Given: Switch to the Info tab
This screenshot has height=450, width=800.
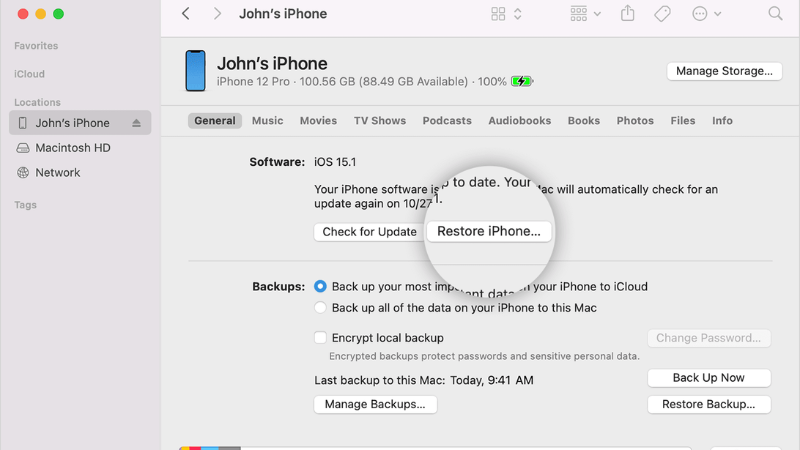Looking at the screenshot, I should point(722,121).
